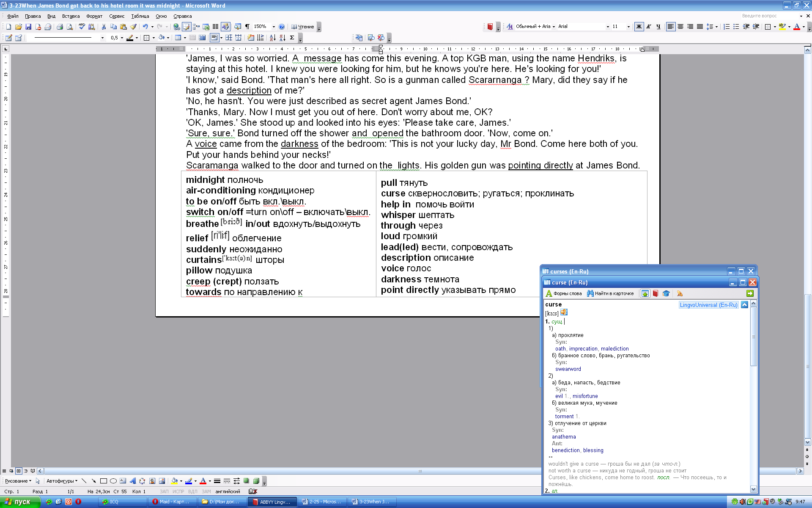Screen dimensions: 812x508
Task: Open print preview from the toolbar
Action: pyautogui.click(x=70, y=27)
